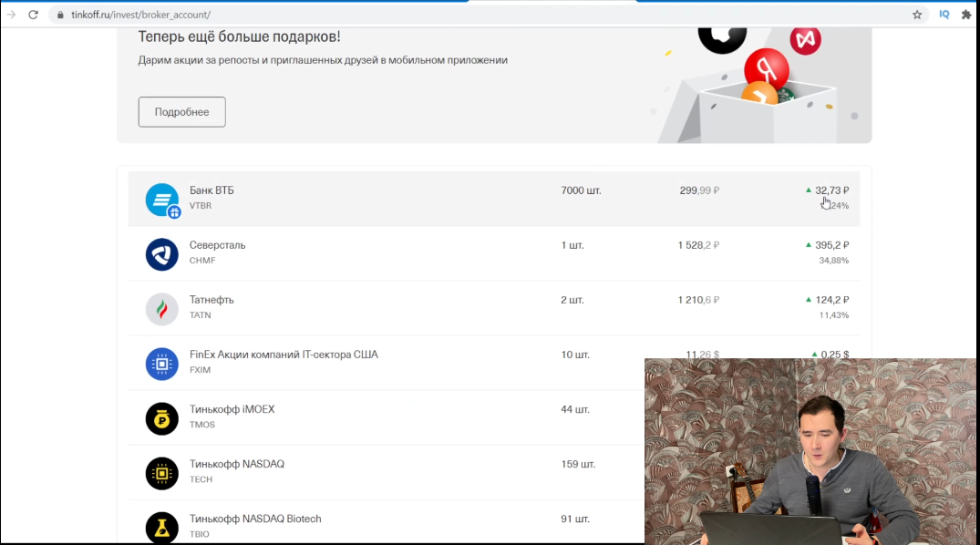The height and width of the screenshot is (545, 980).
Task: Click the 91 шт. quantity value
Action: (x=575, y=519)
